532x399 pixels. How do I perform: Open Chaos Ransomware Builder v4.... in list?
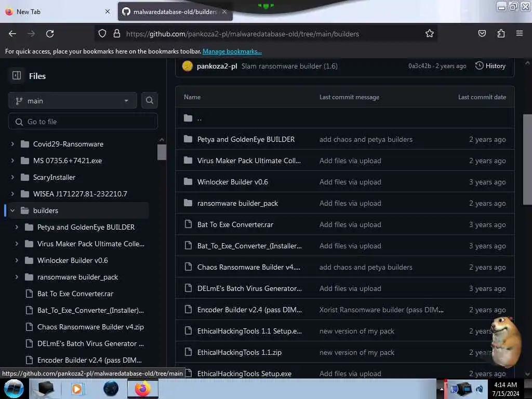tap(249, 267)
